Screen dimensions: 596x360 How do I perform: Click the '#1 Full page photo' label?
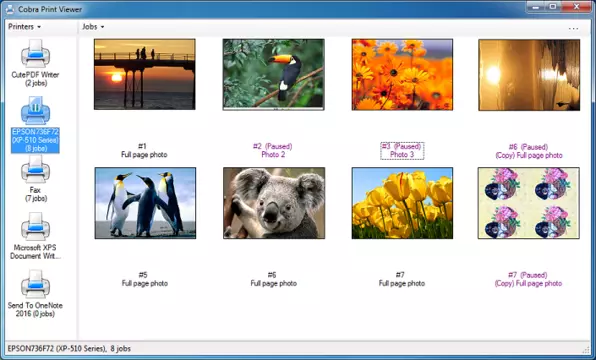click(x=144, y=151)
